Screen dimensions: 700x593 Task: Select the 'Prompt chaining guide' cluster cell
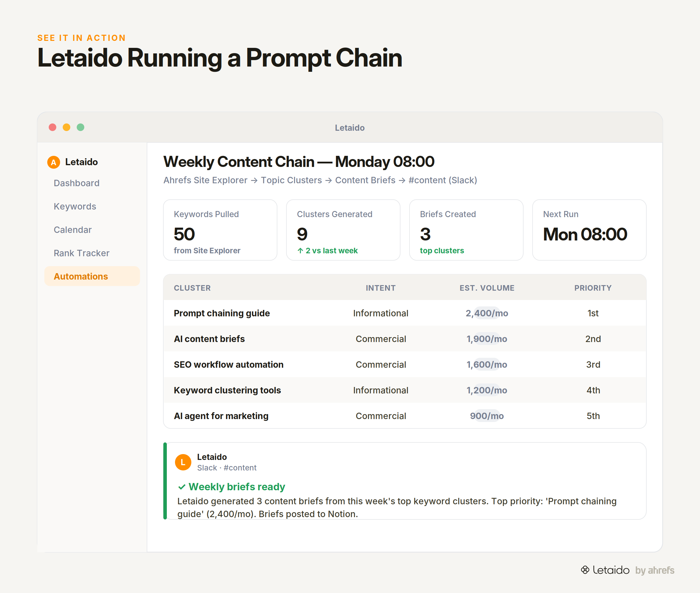click(x=222, y=313)
